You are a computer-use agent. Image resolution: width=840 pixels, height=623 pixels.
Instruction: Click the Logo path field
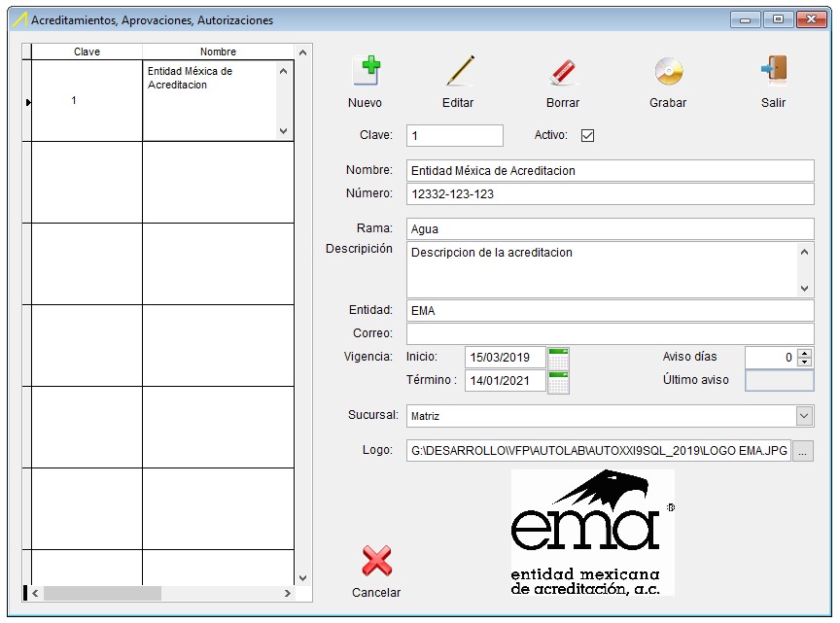click(598, 451)
